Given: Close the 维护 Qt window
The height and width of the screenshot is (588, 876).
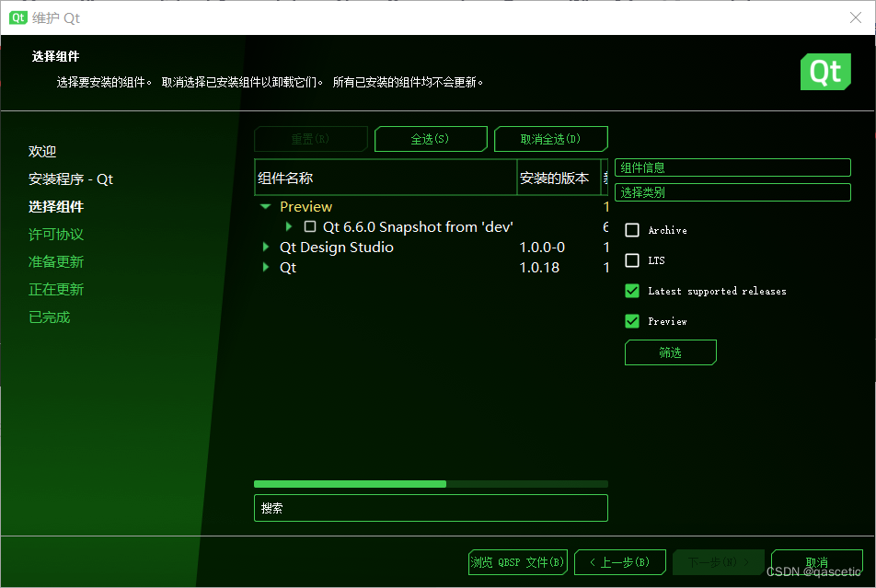Looking at the screenshot, I should 856,17.
